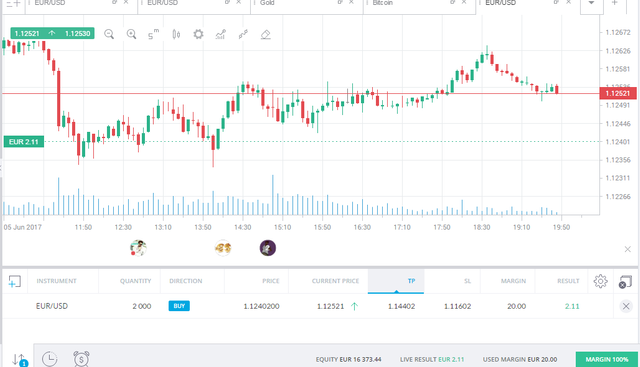Edit the take profit value 1.14402
Image resolution: width=640 pixels, height=367 pixels.
(401, 306)
